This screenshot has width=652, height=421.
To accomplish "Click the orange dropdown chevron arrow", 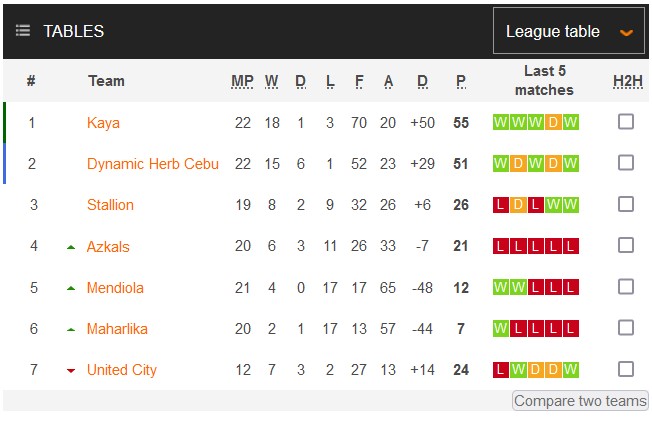I will [x=627, y=32].
